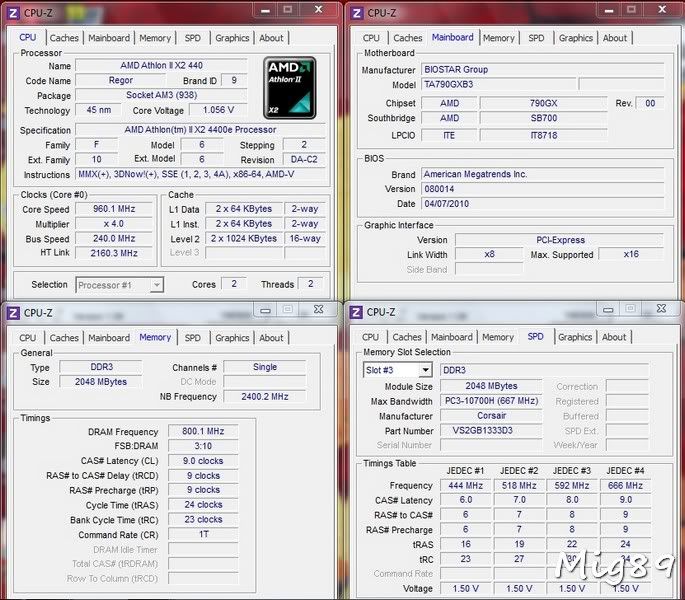Select SPD tab in Mainboard window

point(536,38)
